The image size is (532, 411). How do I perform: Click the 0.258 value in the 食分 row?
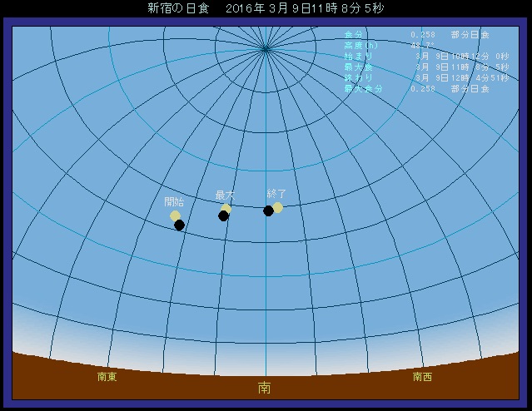click(x=423, y=35)
